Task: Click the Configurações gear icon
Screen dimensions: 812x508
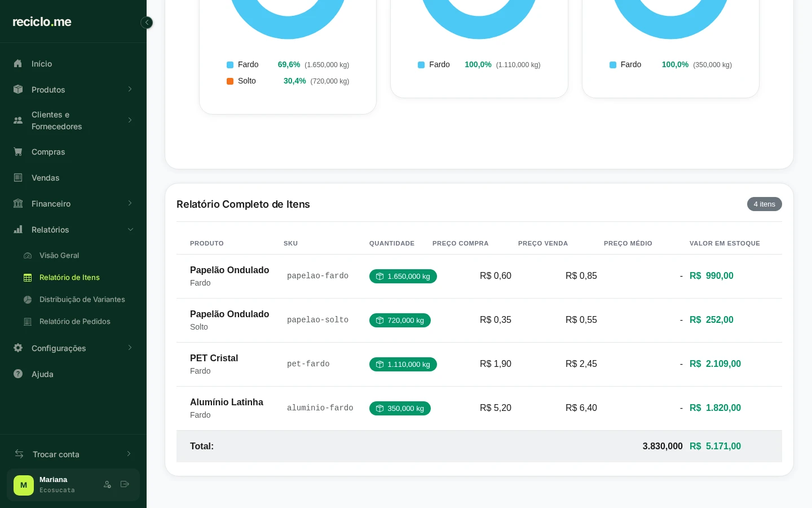Action: click(18, 348)
